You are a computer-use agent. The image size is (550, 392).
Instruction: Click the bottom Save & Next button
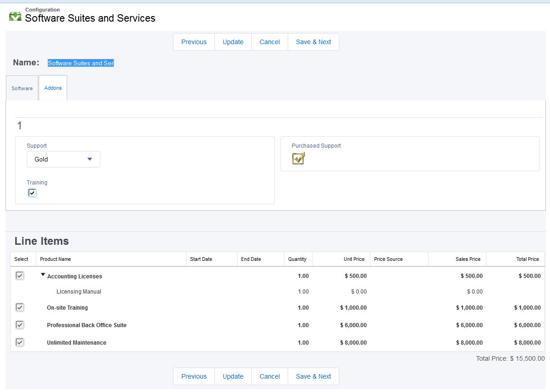(x=313, y=376)
